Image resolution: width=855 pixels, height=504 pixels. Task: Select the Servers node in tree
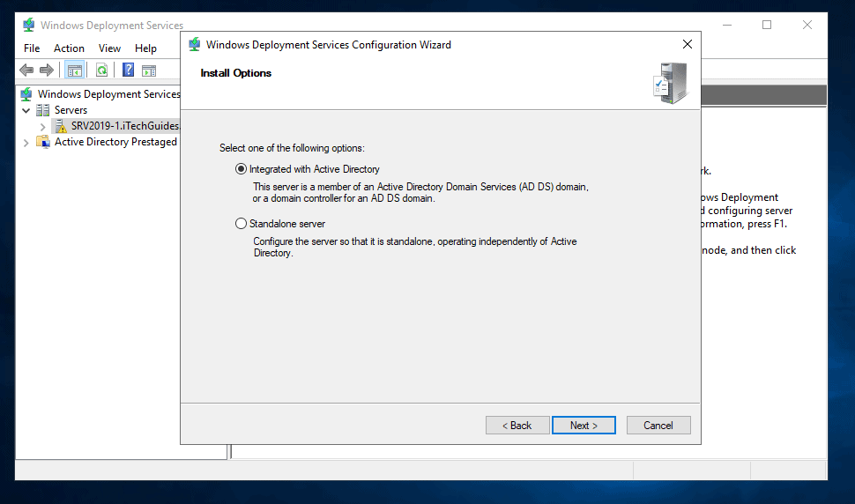[x=71, y=110]
